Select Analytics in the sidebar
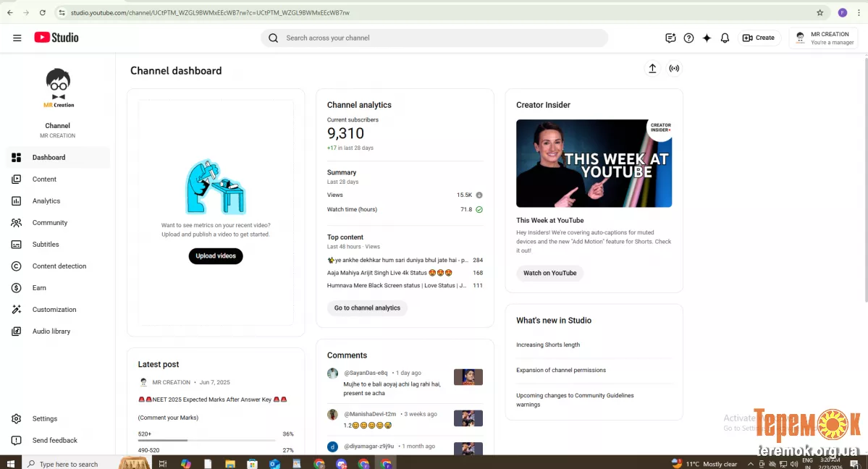Image resolution: width=868 pixels, height=469 pixels. point(46,200)
